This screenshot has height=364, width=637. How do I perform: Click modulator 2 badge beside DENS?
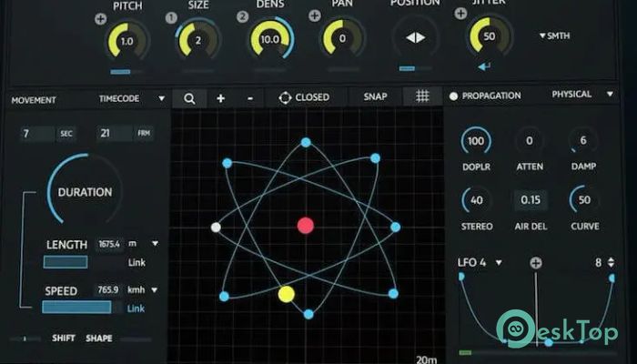pyautogui.click(x=242, y=16)
